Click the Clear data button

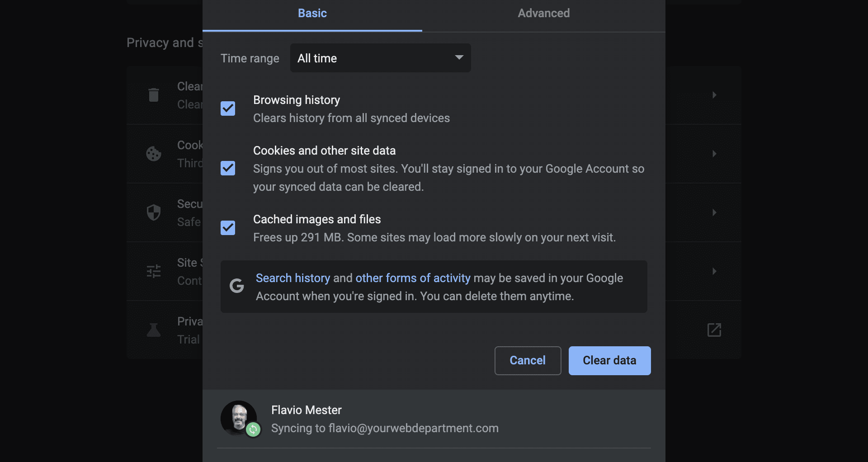(x=609, y=360)
